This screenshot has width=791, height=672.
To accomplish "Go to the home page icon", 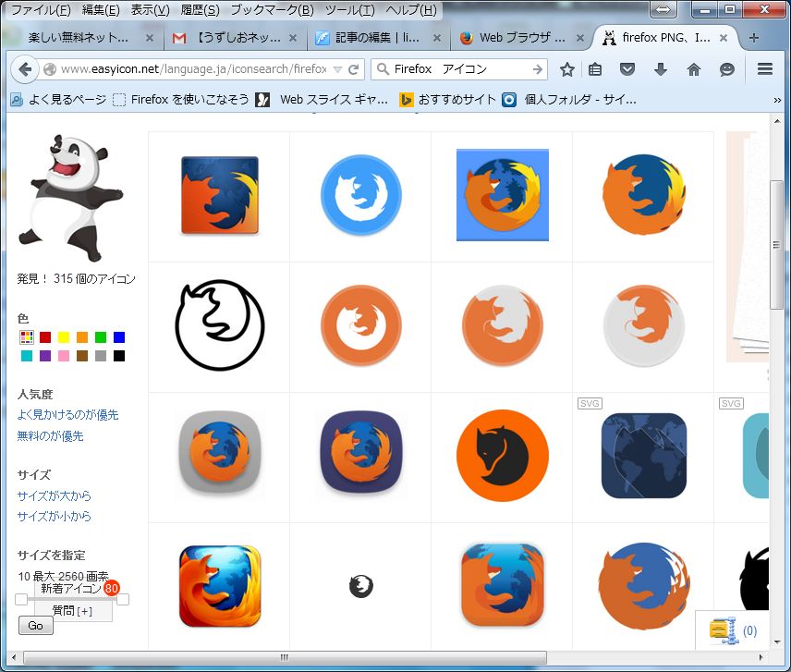I will pos(694,69).
